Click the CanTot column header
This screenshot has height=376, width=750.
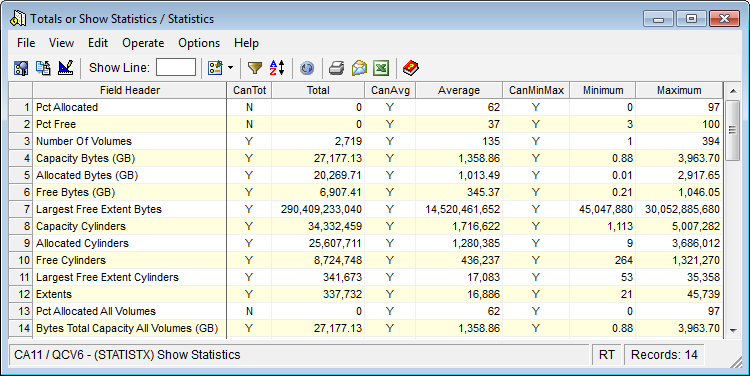[x=249, y=90]
